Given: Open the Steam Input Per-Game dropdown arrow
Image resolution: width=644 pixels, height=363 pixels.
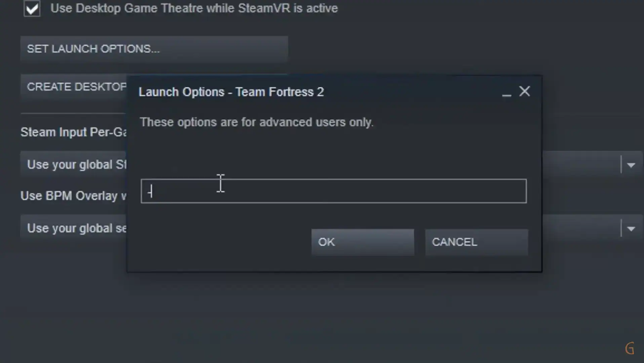Looking at the screenshot, I should tap(631, 165).
